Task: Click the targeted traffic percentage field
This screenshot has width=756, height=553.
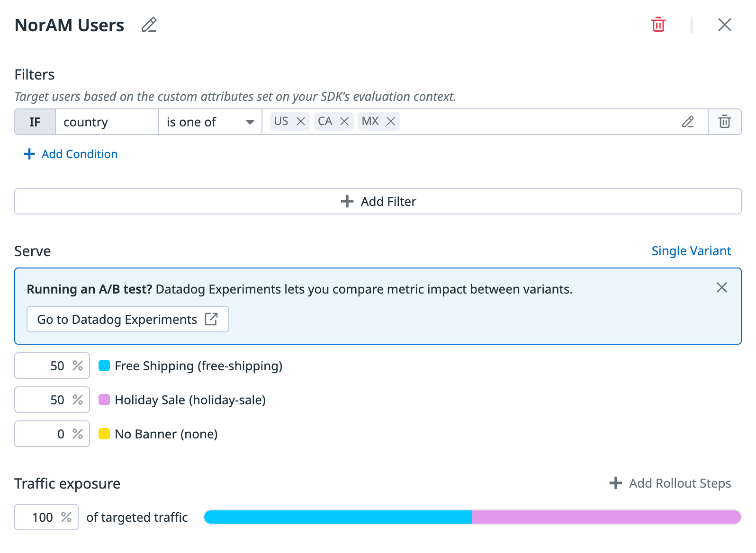Action: [46, 517]
